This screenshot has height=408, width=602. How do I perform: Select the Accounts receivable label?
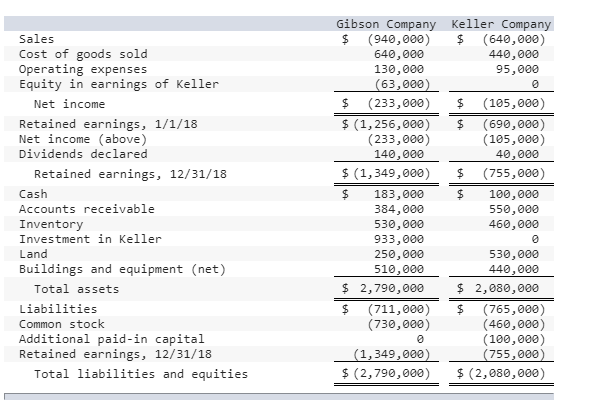[86, 209]
